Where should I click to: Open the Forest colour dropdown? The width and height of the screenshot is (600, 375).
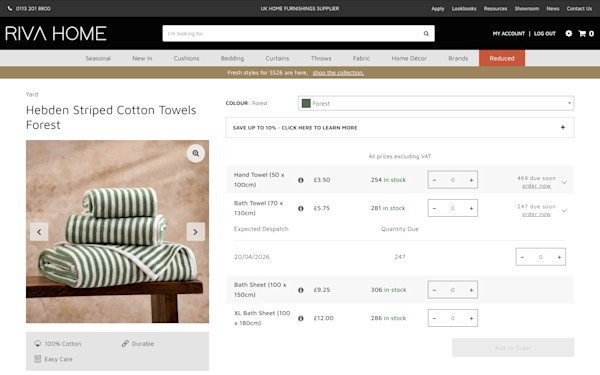click(x=436, y=103)
